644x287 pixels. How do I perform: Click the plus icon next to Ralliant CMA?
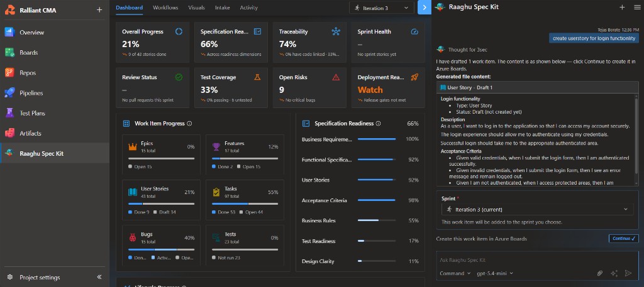[x=99, y=10]
